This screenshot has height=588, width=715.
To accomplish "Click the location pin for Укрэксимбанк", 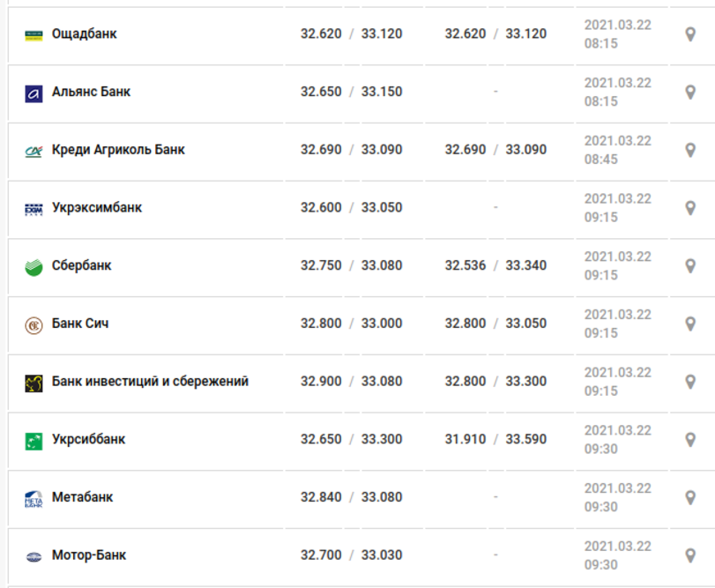I will (690, 208).
